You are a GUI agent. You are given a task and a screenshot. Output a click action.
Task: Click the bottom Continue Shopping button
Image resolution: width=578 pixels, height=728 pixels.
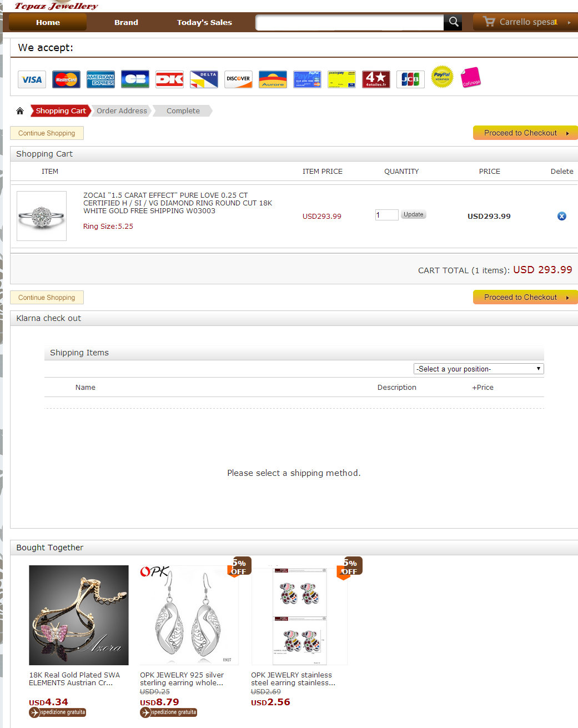[47, 298]
